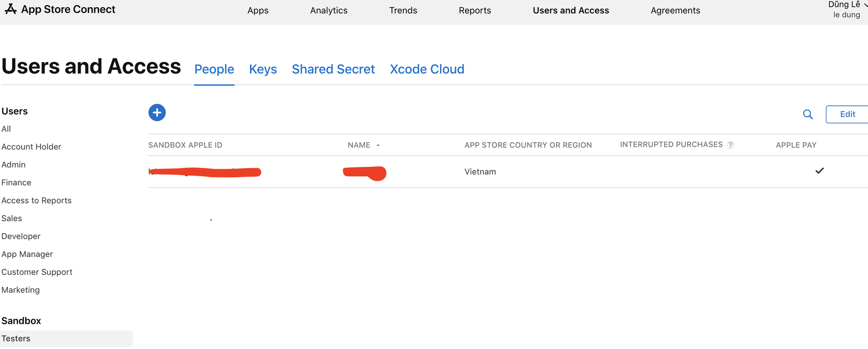This screenshot has height=349, width=868.
Task: Click the blue plus add tester button
Action: 157,113
